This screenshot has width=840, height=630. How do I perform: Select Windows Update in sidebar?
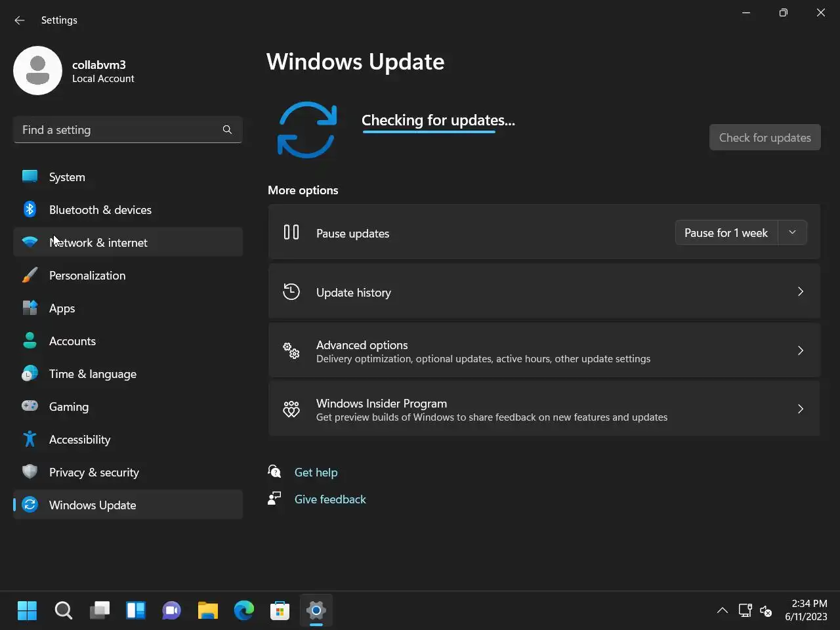pyautogui.click(x=128, y=505)
